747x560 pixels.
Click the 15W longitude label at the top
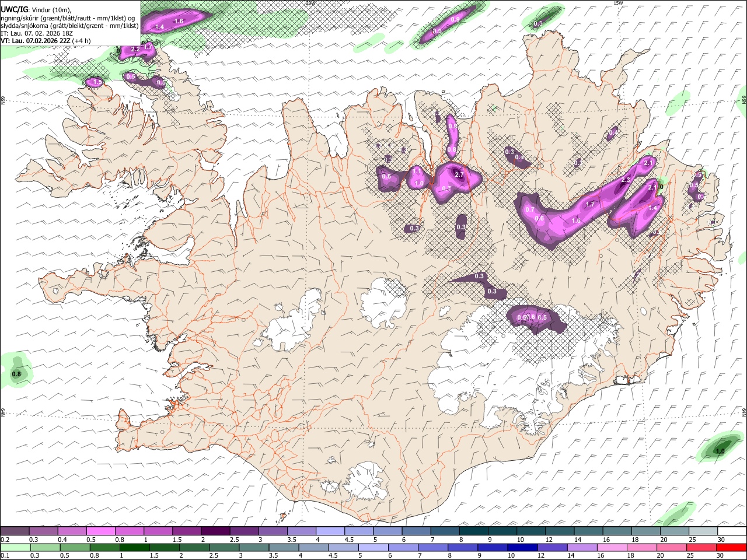[x=618, y=3]
